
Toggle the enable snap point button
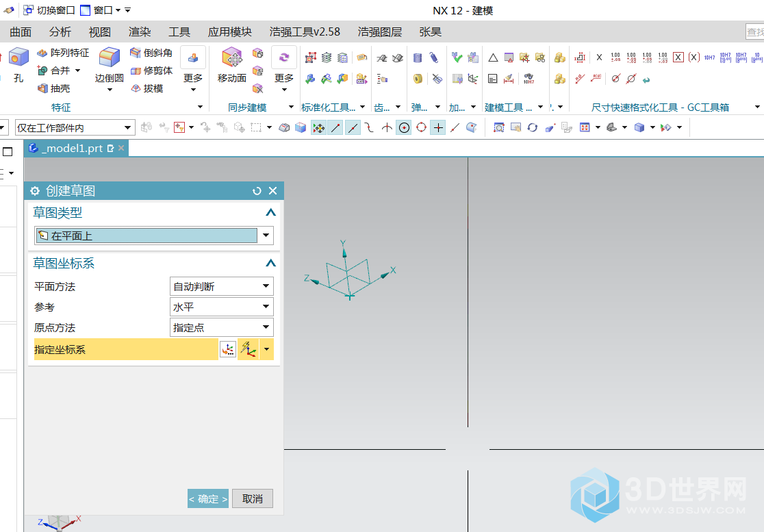(318, 127)
